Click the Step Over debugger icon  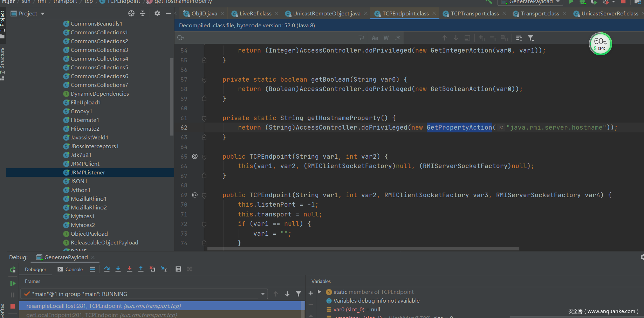click(107, 269)
